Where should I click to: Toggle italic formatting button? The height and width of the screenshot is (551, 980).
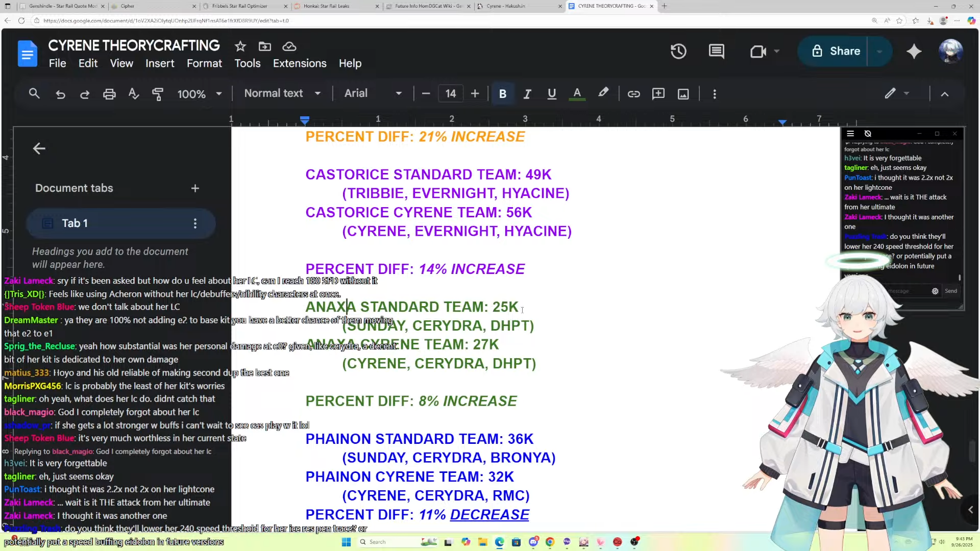tap(527, 94)
